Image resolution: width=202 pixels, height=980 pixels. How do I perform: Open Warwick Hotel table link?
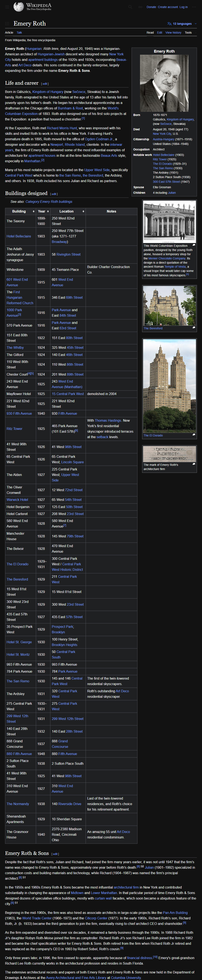[x=17, y=500]
